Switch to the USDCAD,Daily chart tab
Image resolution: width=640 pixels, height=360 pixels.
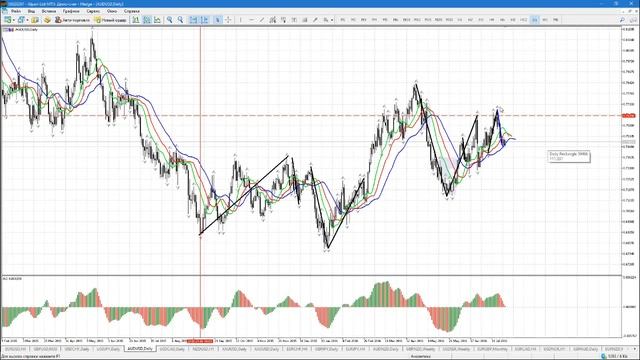coord(172,349)
